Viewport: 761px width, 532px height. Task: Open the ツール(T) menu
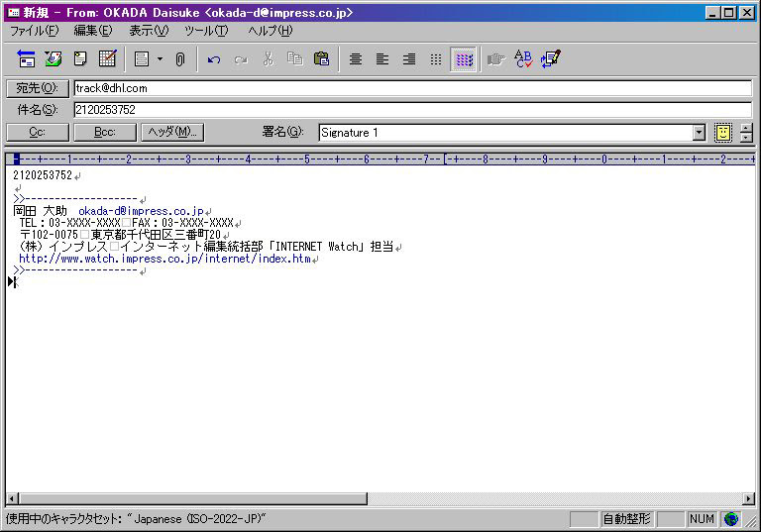tap(206, 31)
